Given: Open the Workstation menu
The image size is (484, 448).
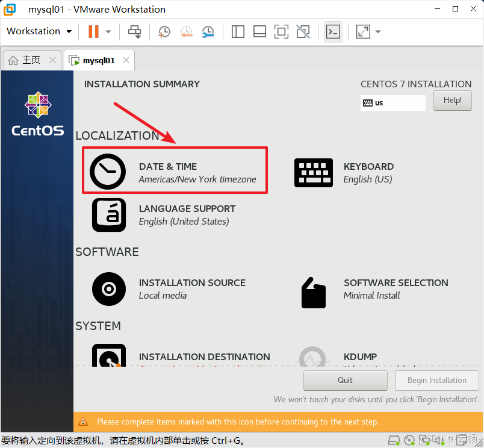Looking at the screenshot, I should (x=39, y=31).
